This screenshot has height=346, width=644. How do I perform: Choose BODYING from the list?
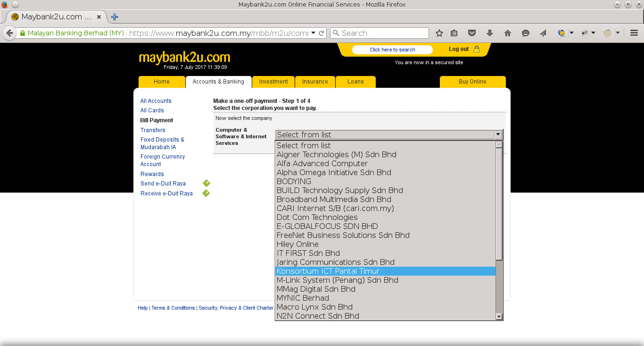(385, 182)
